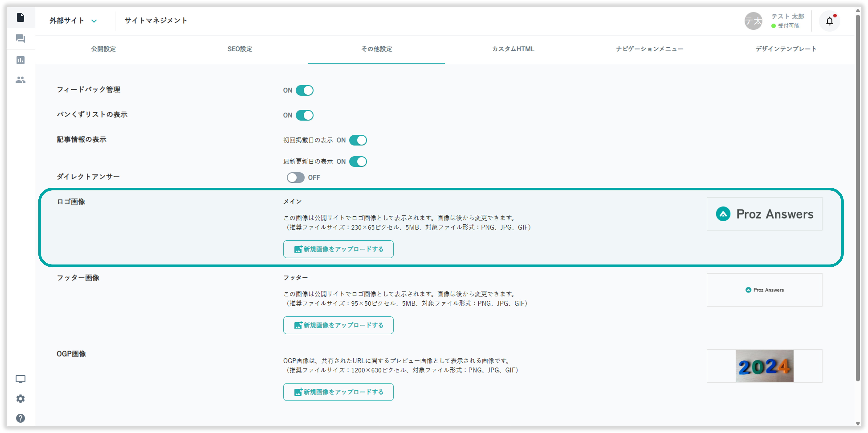Turn off フィードバック管理 toggle
This screenshot has height=433, width=868.
point(304,90)
